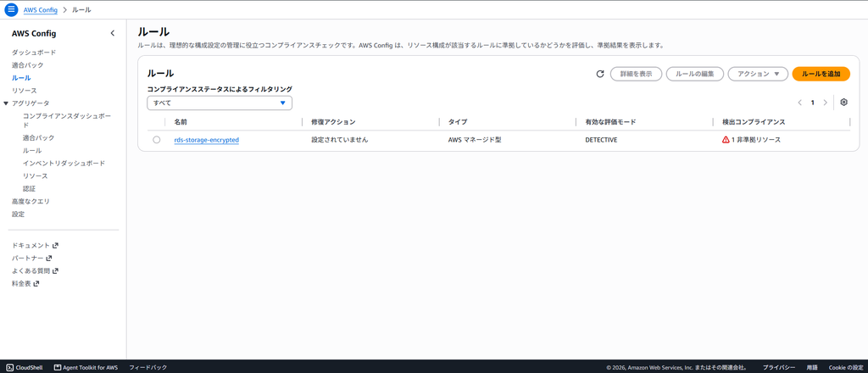Open 設定 in sidebar
868x373 pixels.
click(19, 214)
